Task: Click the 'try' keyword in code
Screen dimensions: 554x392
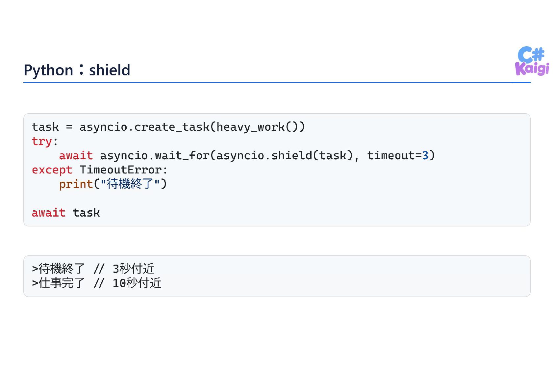Action: (x=42, y=141)
